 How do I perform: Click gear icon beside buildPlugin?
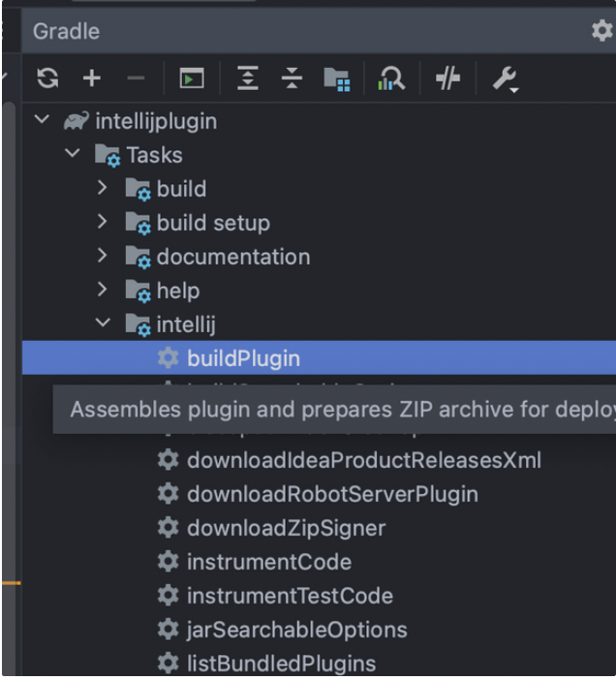[169, 358]
